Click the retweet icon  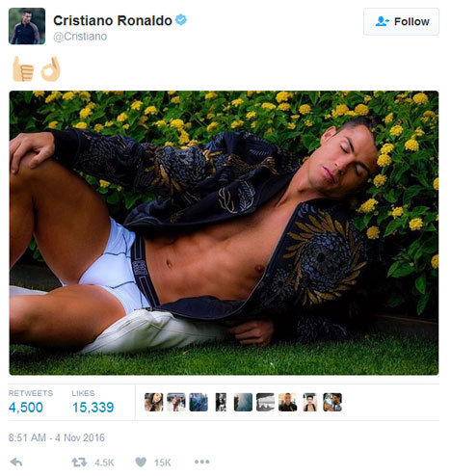pos(79,463)
